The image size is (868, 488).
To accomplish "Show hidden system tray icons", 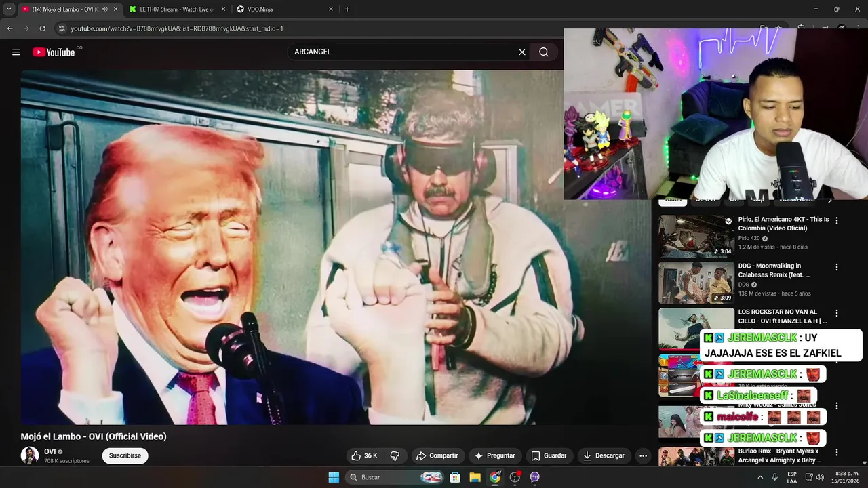I will pos(760,477).
